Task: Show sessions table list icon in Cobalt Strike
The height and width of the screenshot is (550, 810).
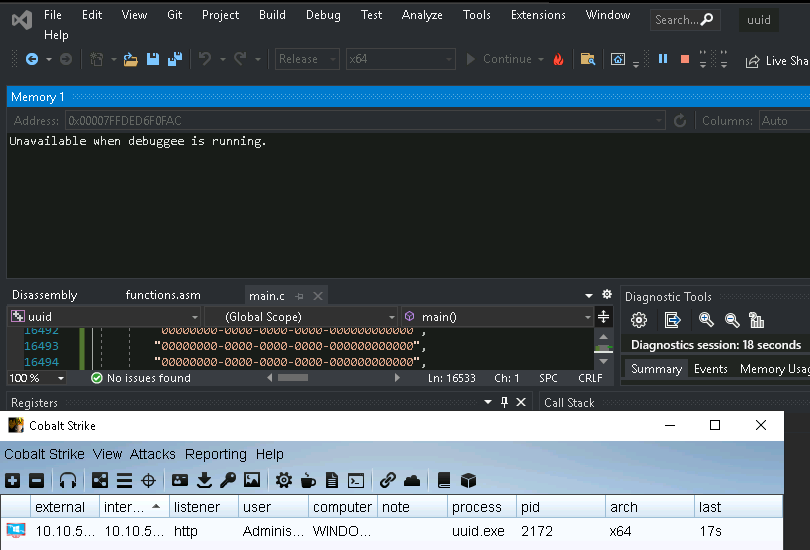Action: (x=124, y=481)
